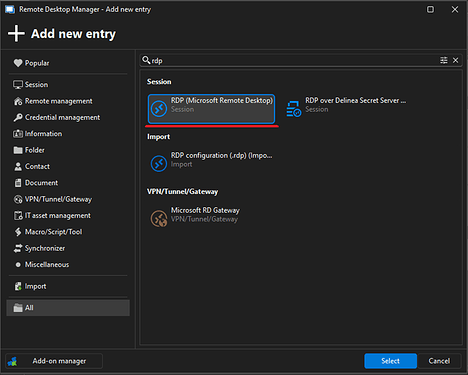Choose RDP over Delinea Secret Server icon
Image resolution: width=468 pixels, height=375 pixels.
(294, 109)
